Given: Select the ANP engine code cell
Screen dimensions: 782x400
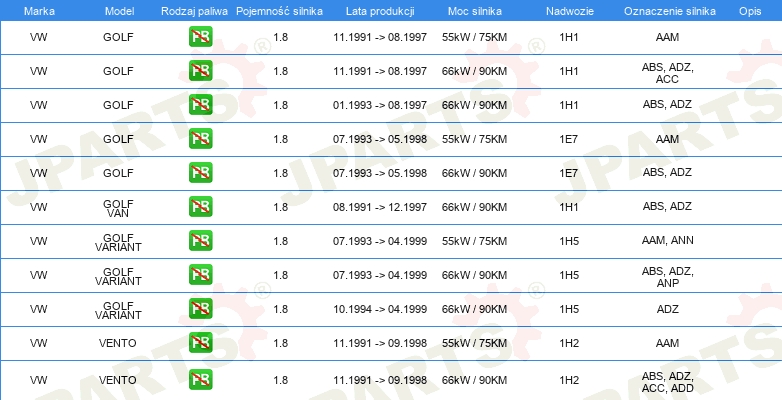Looking at the screenshot, I should pyautogui.click(x=668, y=277).
